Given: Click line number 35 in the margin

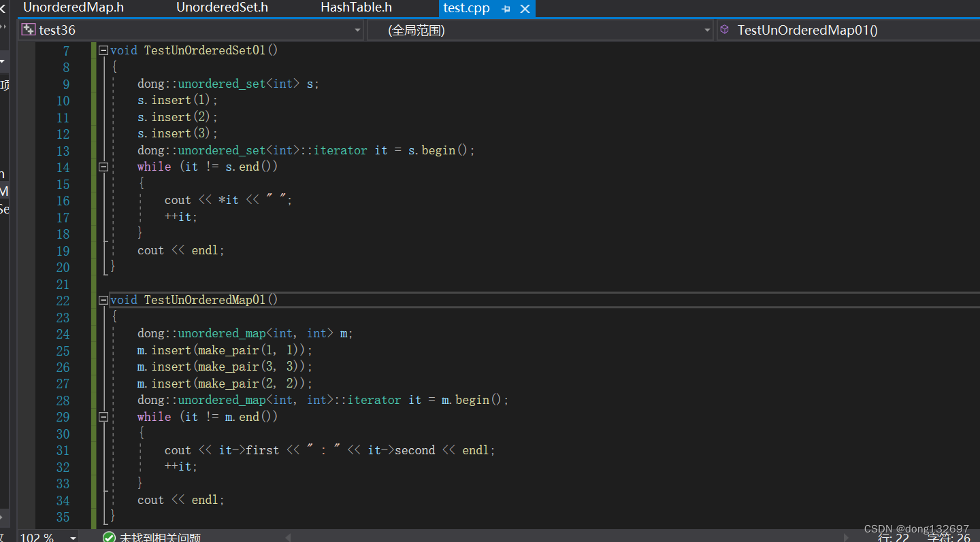Looking at the screenshot, I should (x=63, y=517).
